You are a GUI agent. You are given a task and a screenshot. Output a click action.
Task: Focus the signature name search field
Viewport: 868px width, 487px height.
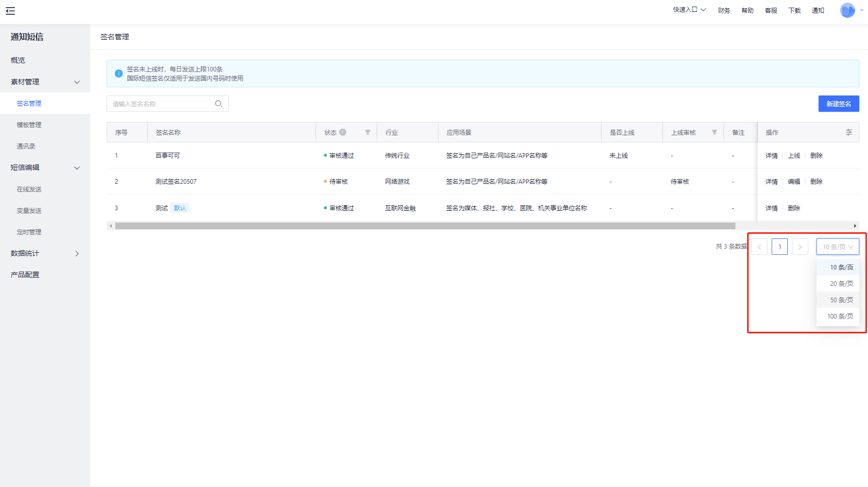pyautogui.click(x=161, y=104)
